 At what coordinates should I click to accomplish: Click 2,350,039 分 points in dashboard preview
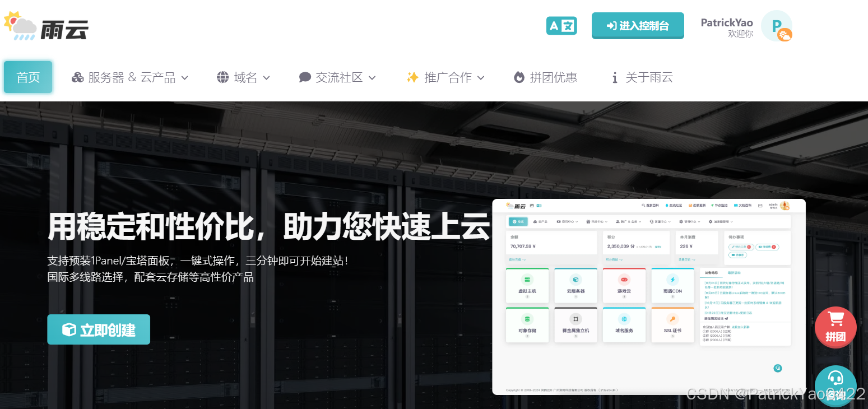(x=621, y=246)
